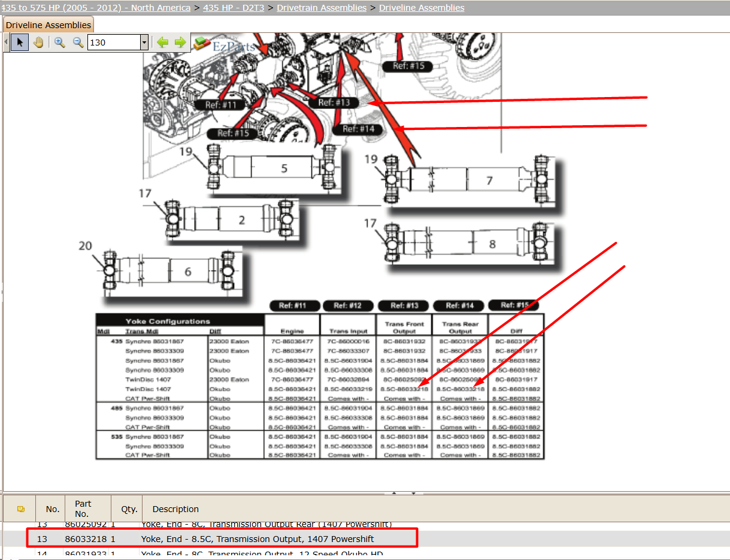Image resolution: width=730 pixels, height=560 pixels.
Task: Click the Ref: #11 callout in the diagram
Action: 219,105
